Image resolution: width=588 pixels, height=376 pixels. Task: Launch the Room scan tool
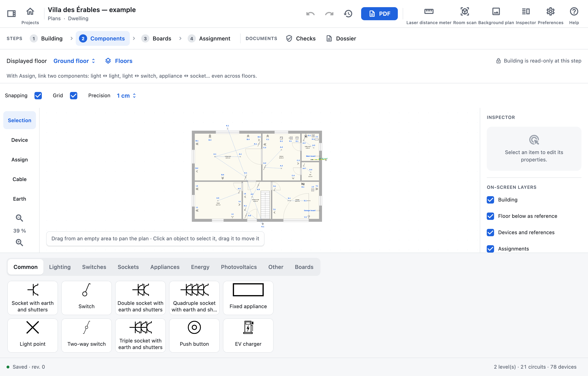464,16
